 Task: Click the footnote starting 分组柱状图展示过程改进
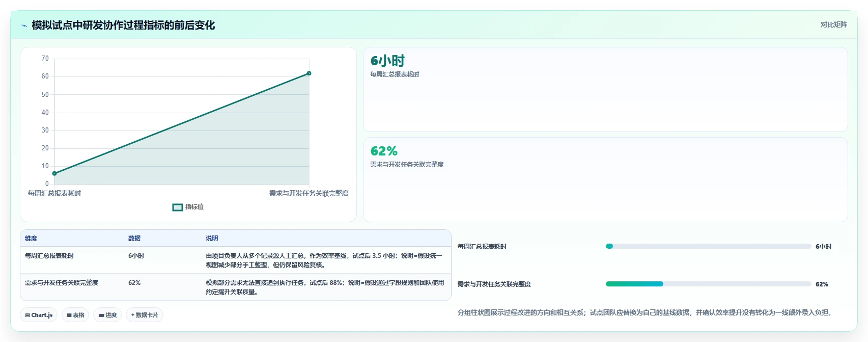point(646,313)
